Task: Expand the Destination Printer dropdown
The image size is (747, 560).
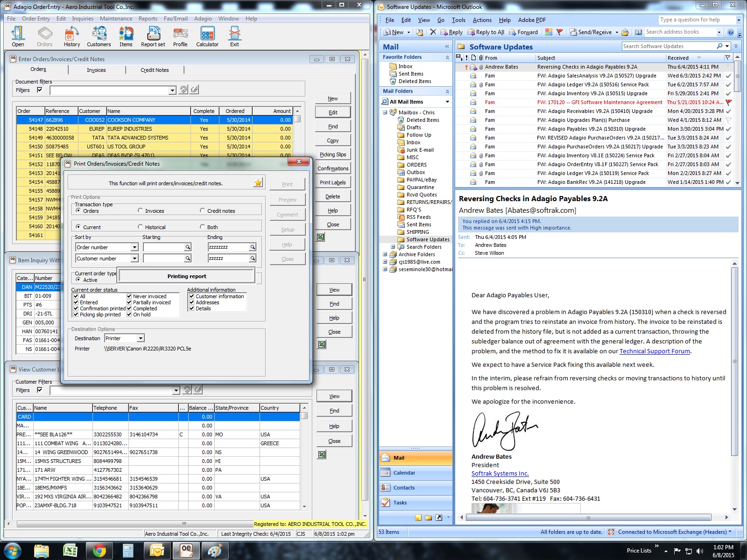Action: tap(141, 338)
